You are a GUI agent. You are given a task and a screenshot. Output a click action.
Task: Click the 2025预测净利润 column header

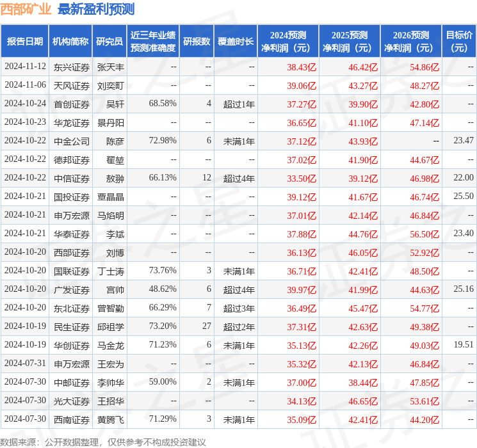point(350,42)
